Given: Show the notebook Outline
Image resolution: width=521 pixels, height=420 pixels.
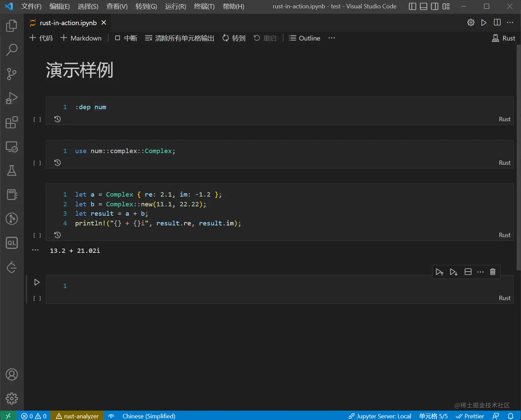Looking at the screenshot, I should 305,38.
